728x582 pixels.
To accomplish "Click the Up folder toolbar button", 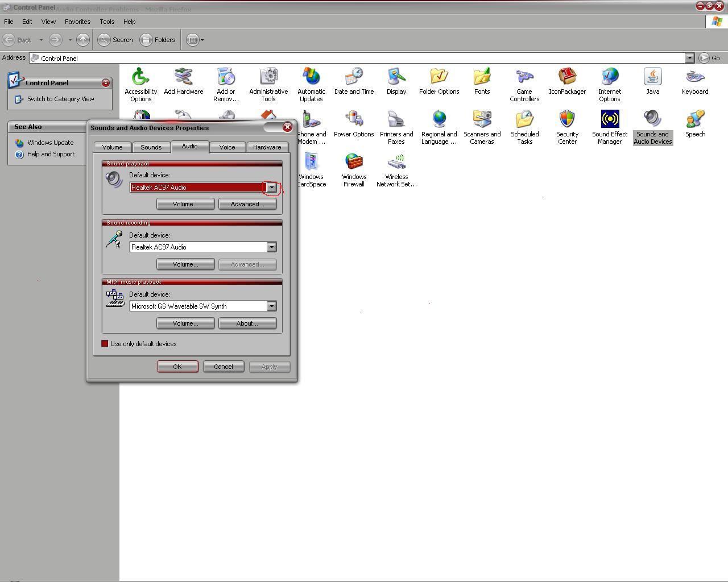I will (82, 40).
